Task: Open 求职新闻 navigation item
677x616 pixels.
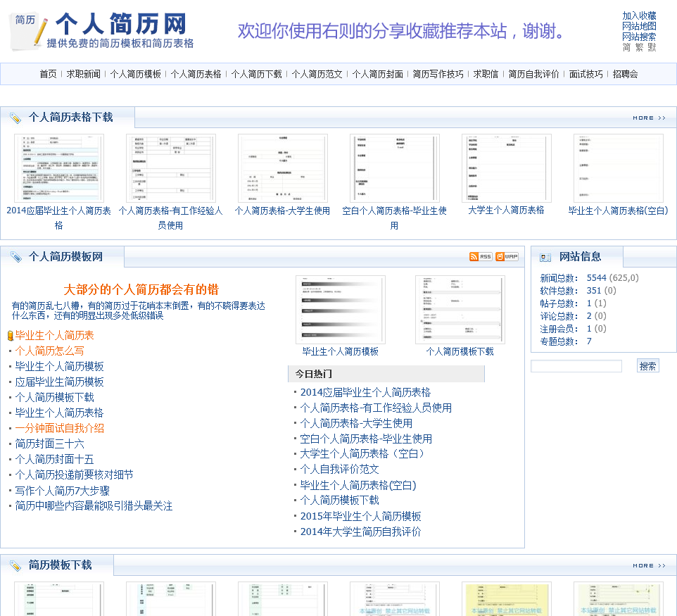Action: (83, 75)
